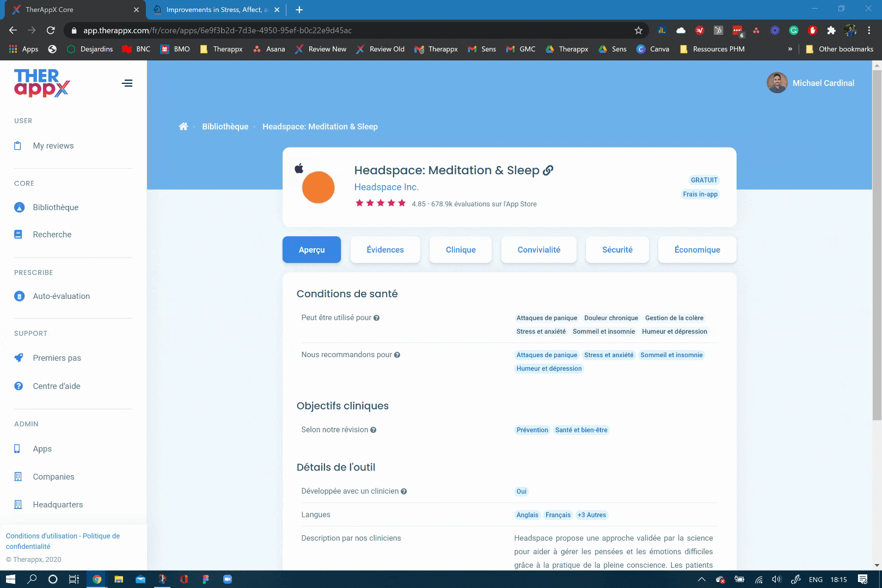This screenshot has height=588, width=882.
Task: Click the help icon beside 'Selon notre révision'
Action: point(373,430)
